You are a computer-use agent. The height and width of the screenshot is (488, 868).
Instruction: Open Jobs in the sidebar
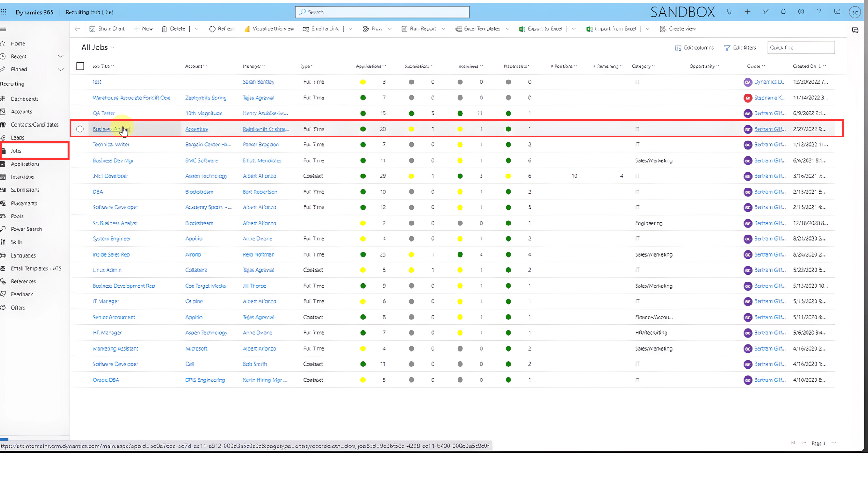tap(16, 151)
